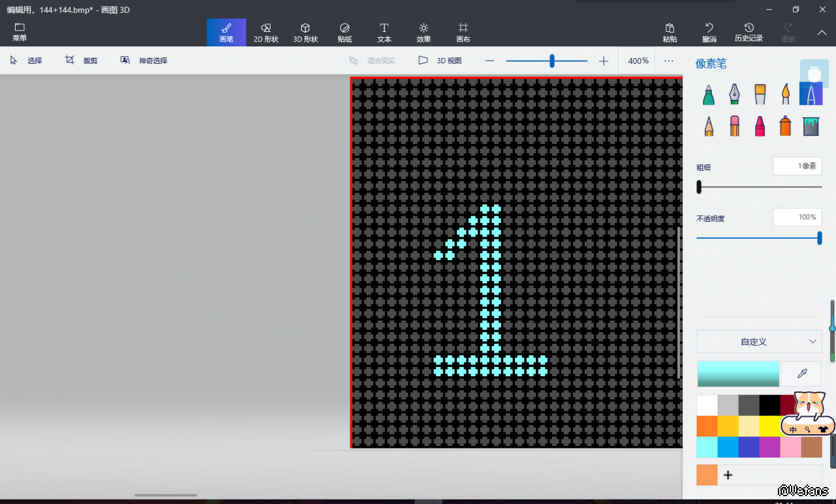Pick the light gray color swatch
Screen dimensions: 836x504
click(728, 406)
